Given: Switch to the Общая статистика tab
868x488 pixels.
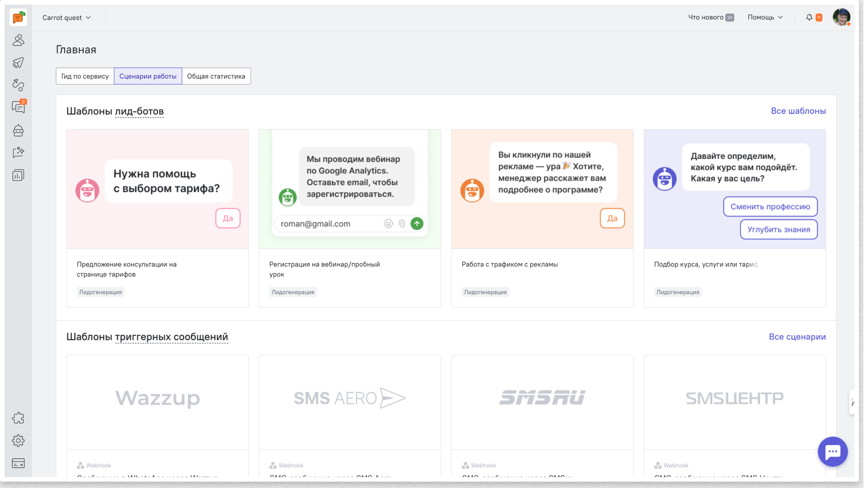Looking at the screenshot, I should point(216,76).
